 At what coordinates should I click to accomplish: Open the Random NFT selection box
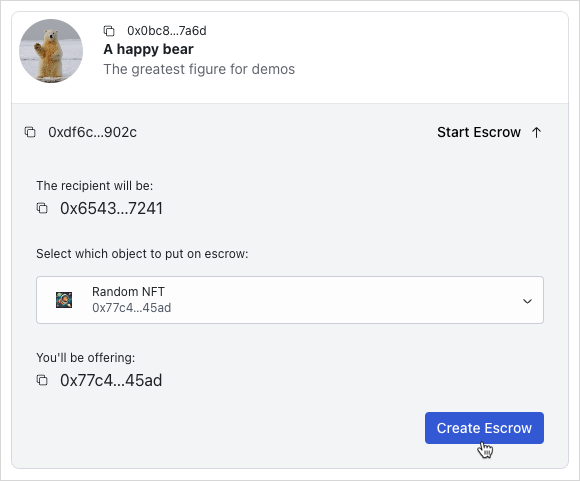[290, 300]
